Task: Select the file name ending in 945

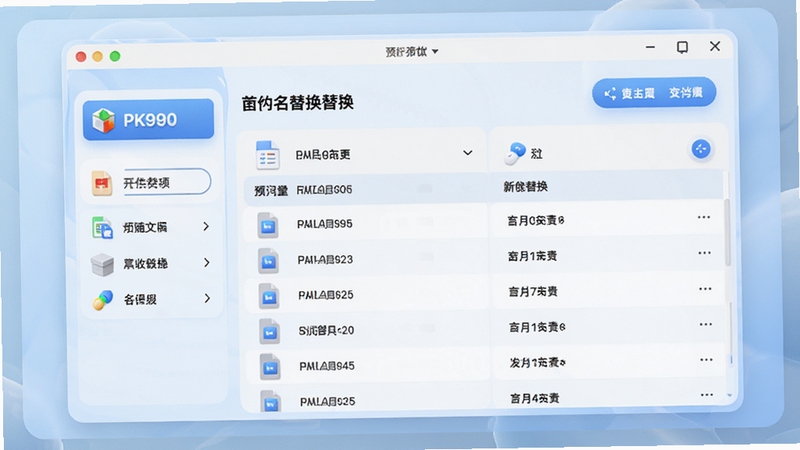Action: (x=327, y=366)
